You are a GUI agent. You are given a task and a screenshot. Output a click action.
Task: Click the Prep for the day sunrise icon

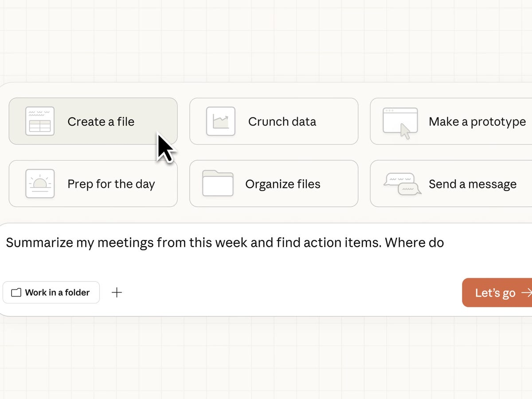40,184
